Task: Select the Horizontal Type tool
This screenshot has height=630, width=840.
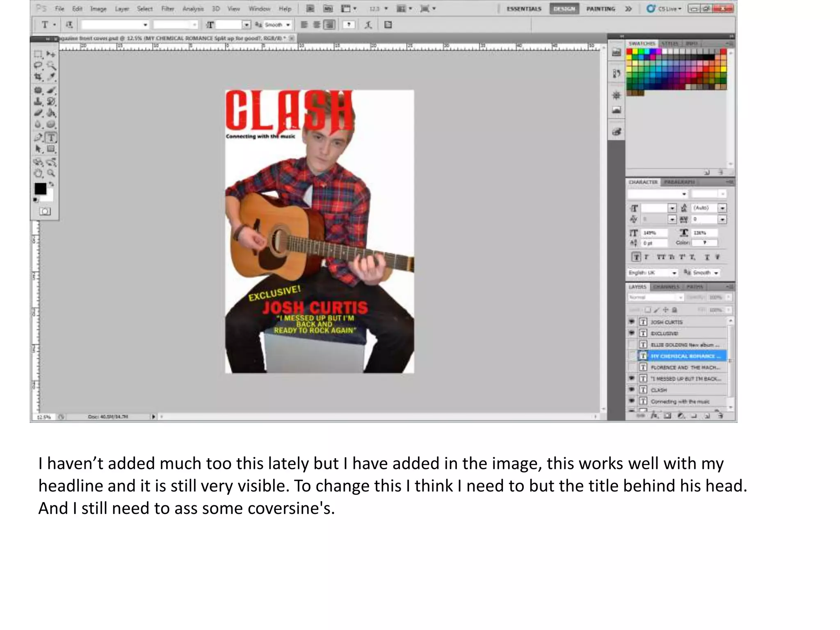Action: coord(51,137)
